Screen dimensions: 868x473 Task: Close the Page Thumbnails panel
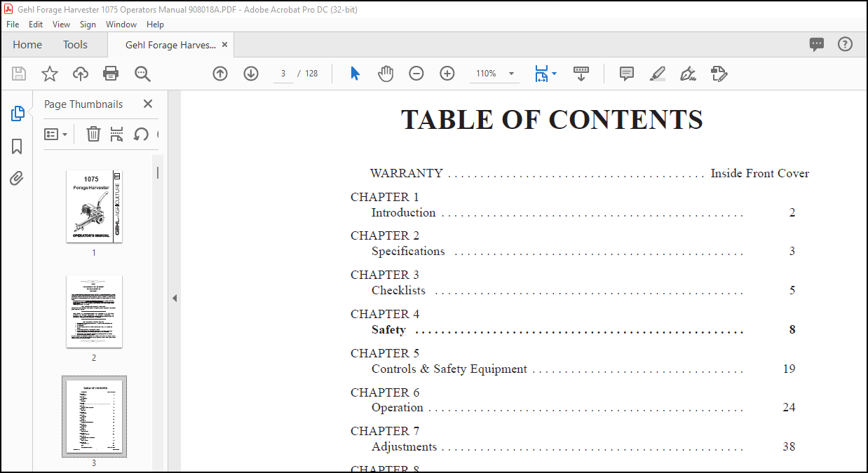coord(148,104)
